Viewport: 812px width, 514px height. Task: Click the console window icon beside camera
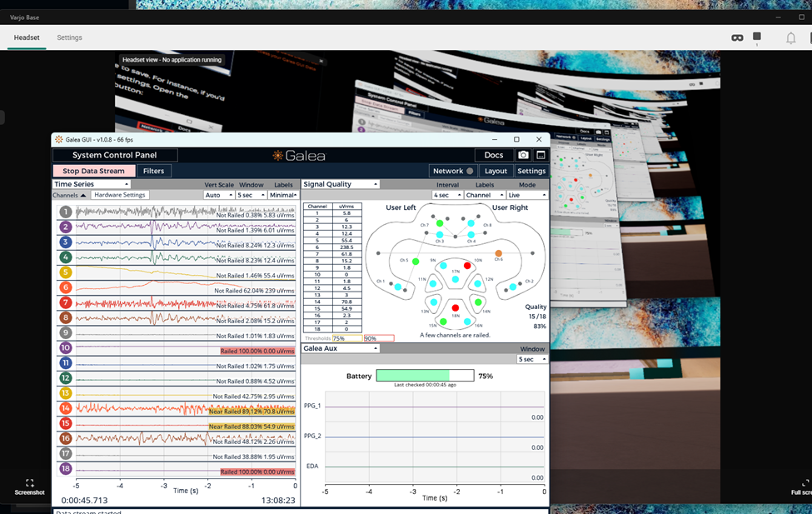(541, 155)
